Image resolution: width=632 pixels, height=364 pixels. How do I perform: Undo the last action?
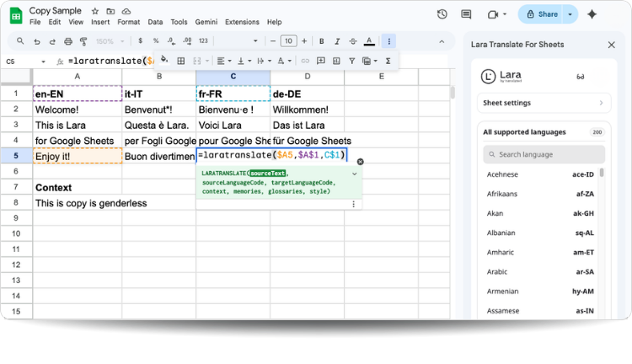[x=37, y=41]
